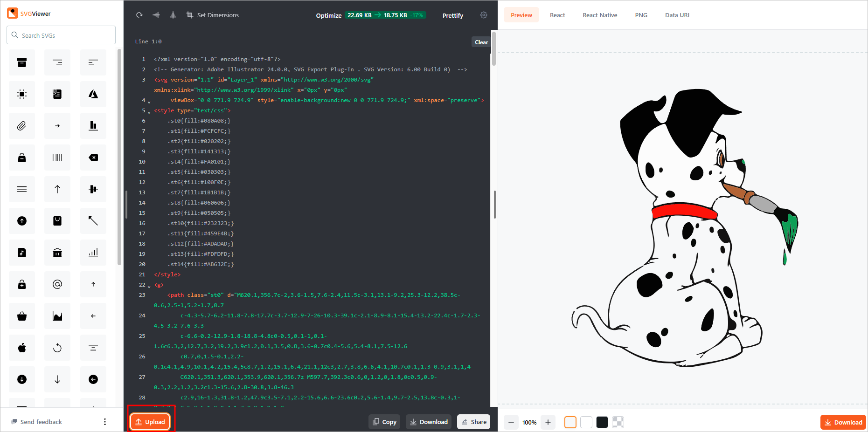Select the align-right text icon
Screen dimensions: 868x432
(x=57, y=62)
